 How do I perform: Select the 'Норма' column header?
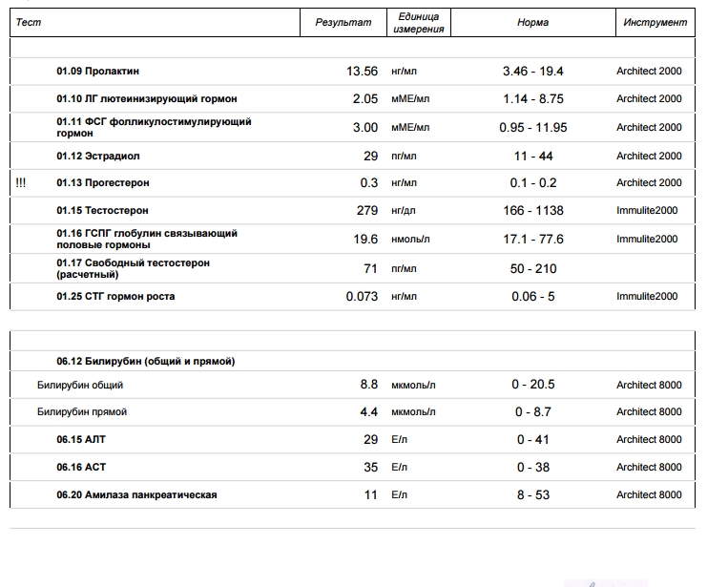coord(532,23)
